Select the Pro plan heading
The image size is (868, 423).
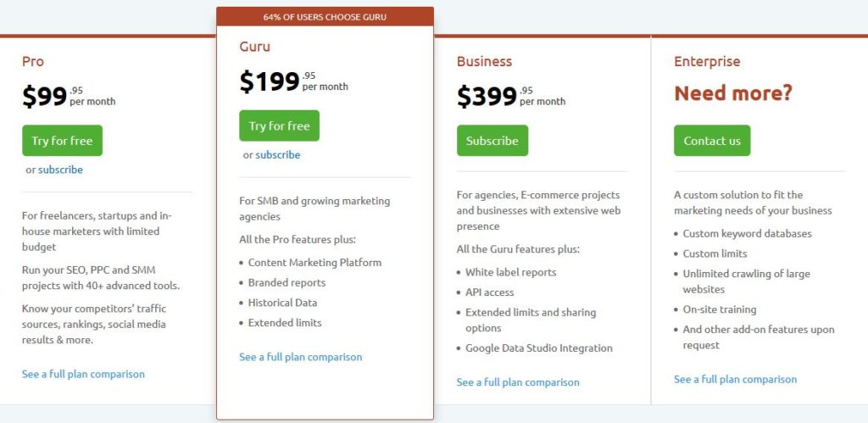[x=33, y=61]
